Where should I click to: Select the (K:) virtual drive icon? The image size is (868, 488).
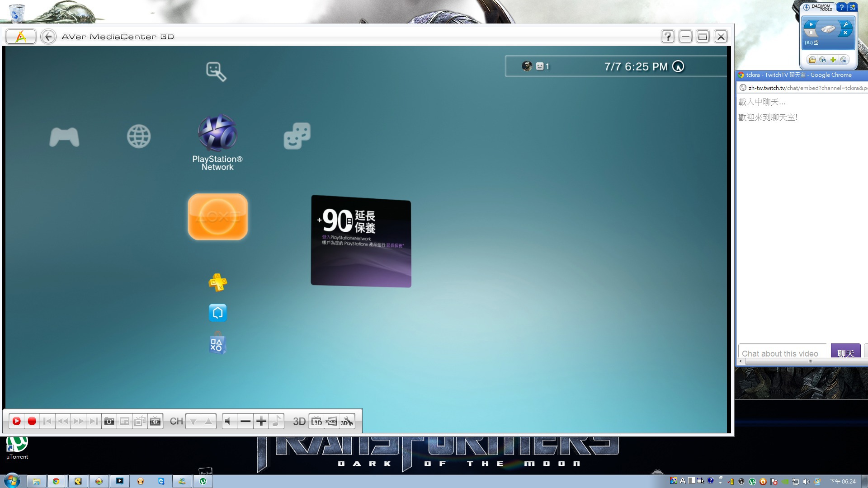828,29
